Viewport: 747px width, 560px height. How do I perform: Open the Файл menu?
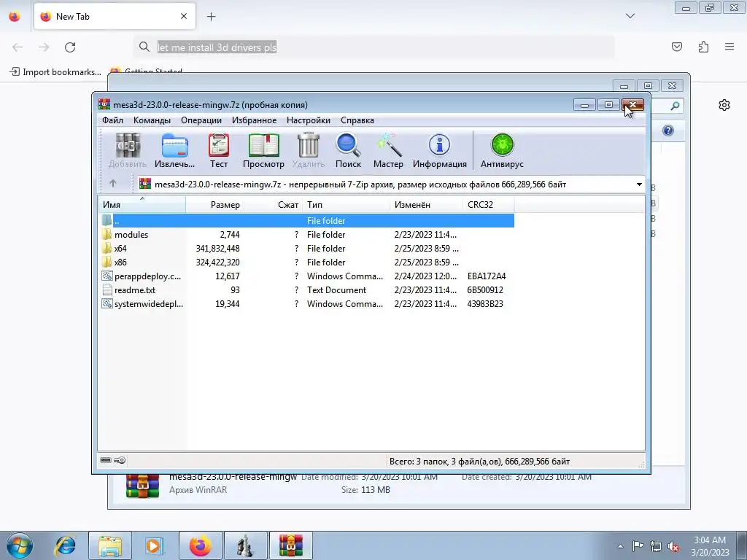coord(112,120)
